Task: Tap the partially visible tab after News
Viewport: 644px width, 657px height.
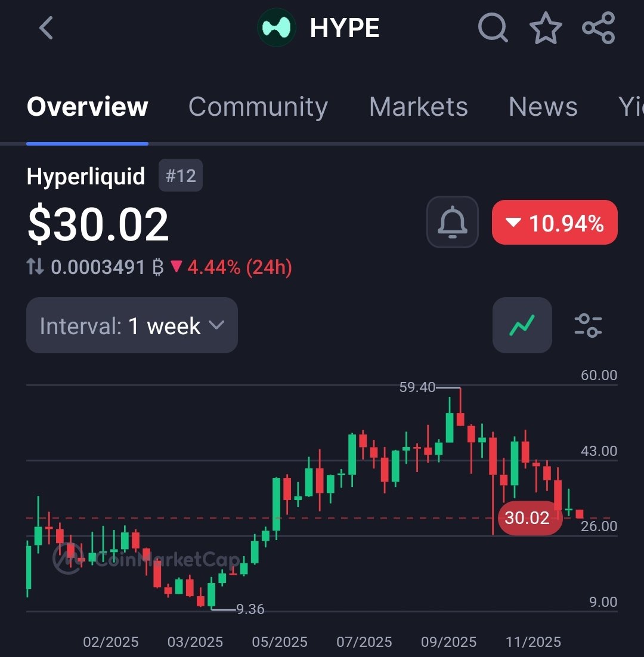Action: click(631, 107)
